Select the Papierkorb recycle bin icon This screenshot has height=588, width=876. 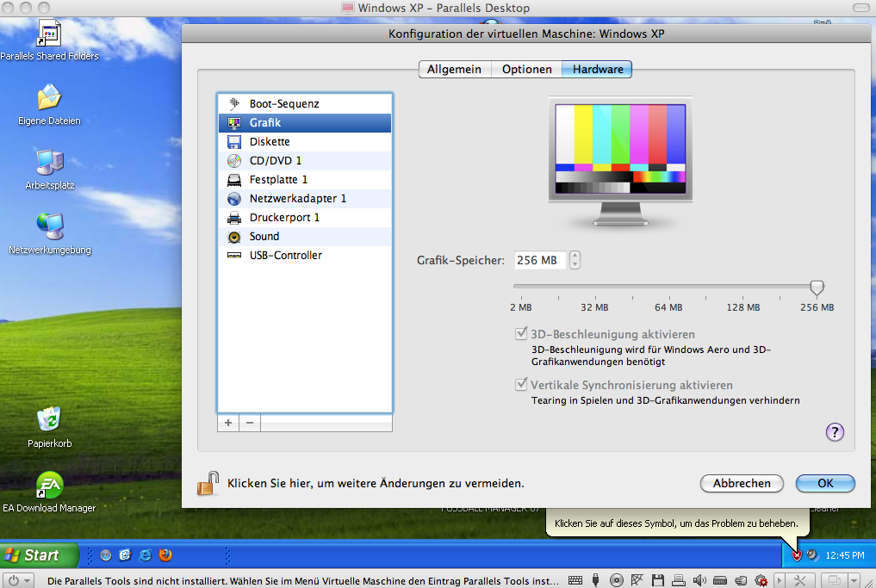[x=49, y=428]
